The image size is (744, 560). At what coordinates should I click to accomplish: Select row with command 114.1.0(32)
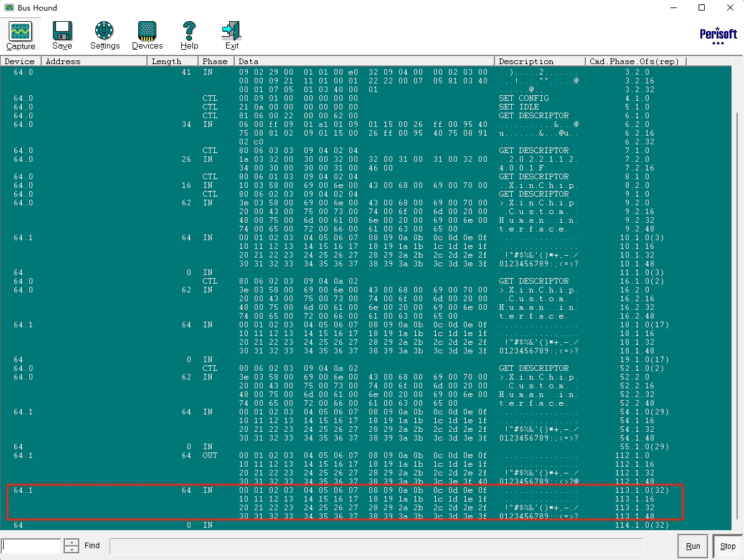point(365,525)
